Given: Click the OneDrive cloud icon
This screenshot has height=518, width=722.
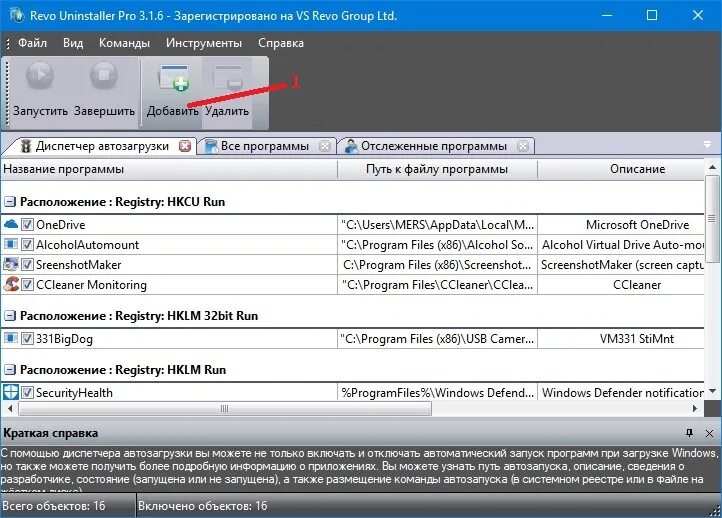Looking at the screenshot, I should tap(11, 224).
